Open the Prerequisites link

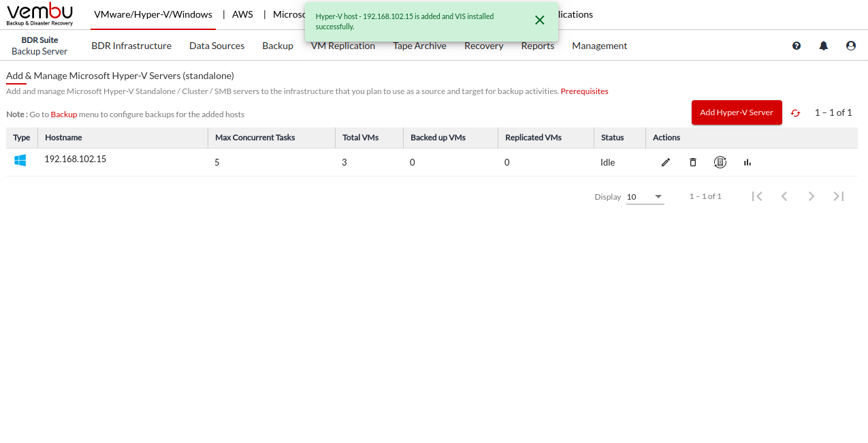(584, 91)
